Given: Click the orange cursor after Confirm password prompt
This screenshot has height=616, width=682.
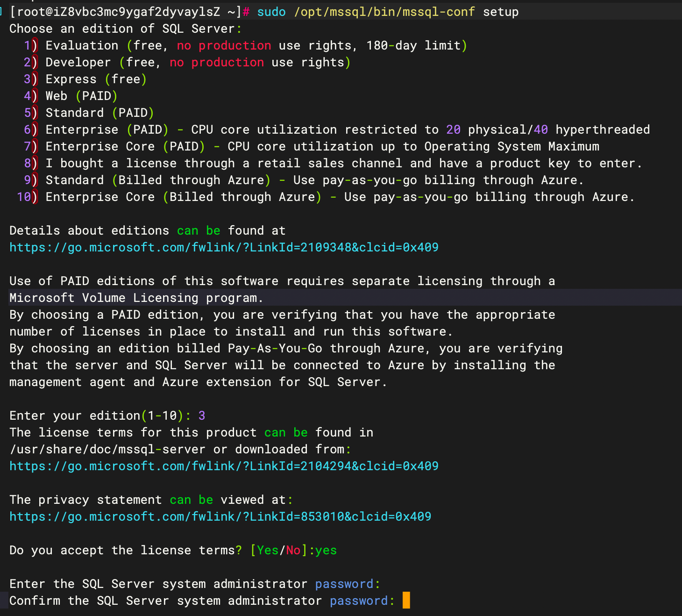Looking at the screenshot, I should pos(406,600).
